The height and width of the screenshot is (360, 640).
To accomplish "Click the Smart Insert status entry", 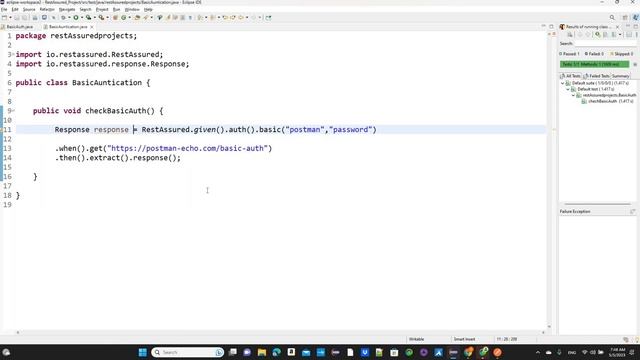I will point(464,339).
